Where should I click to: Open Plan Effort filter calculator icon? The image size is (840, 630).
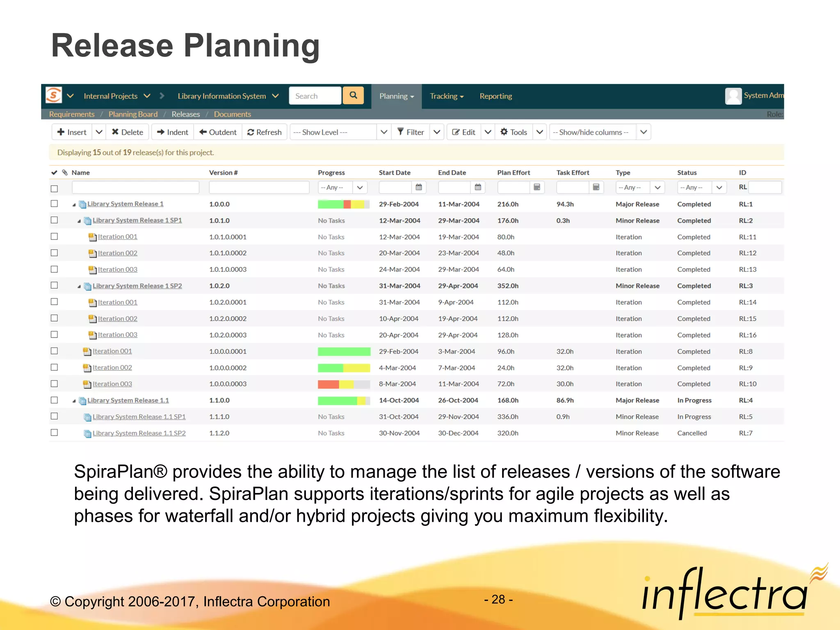pyautogui.click(x=537, y=187)
